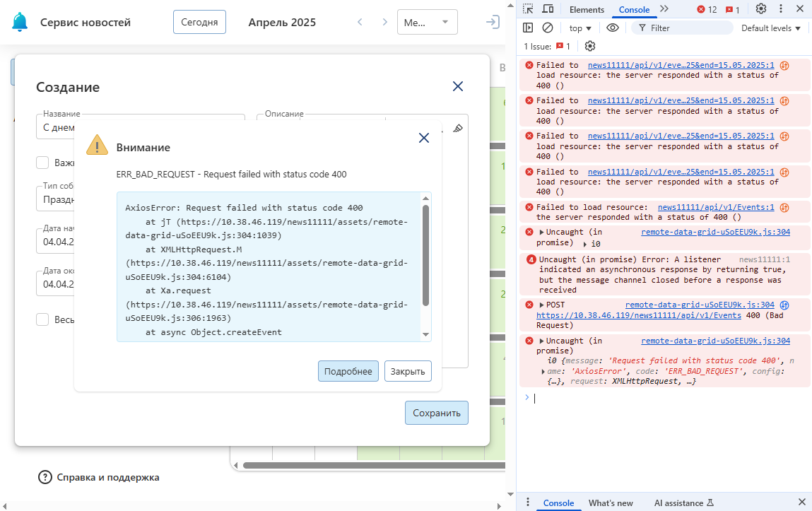Click AI icon on first Failed to load error
Image resolution: width=812 pixels, height=511 pixels.
[784, 65]
